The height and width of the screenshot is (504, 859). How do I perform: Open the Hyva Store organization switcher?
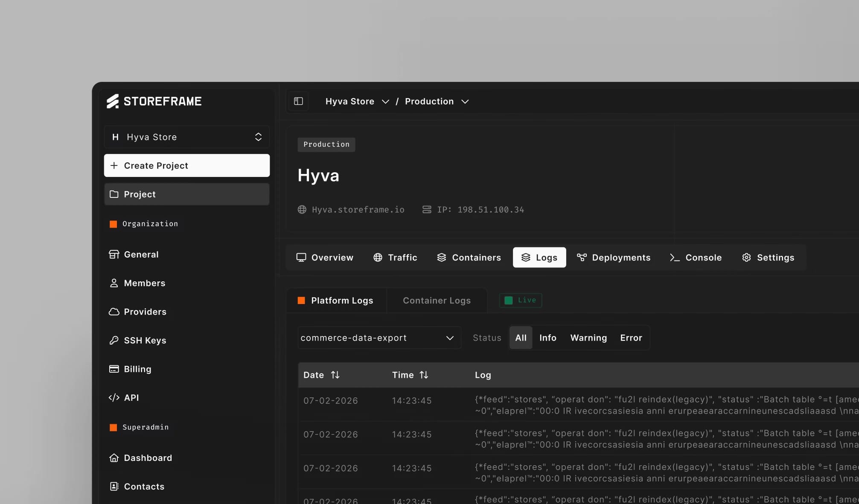point(187,137)
